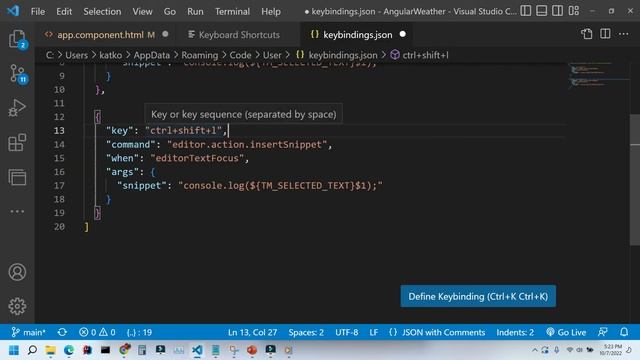
Task: Open File Explorer from the taskbar
Action: 51,350
